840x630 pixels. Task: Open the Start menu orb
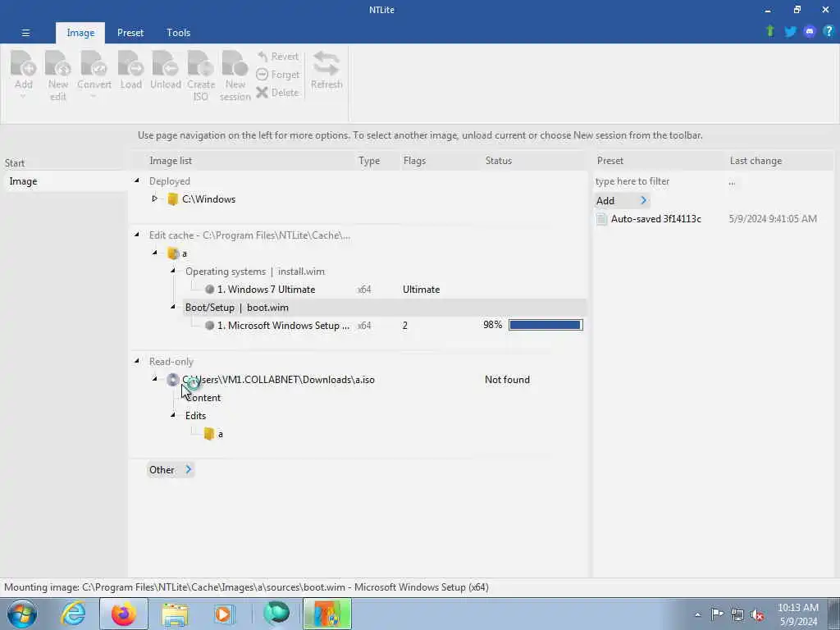click(x=22, y=614)
